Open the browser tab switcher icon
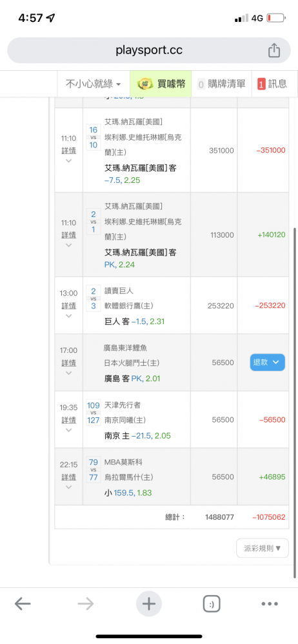This screenshot has width=298, height=644. [212, 604]
